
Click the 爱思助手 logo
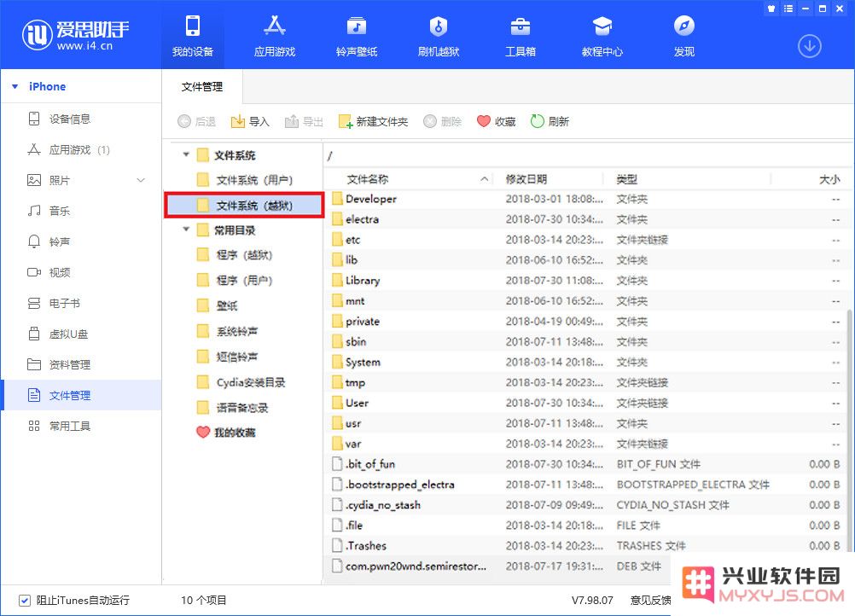tap(75, 35)
